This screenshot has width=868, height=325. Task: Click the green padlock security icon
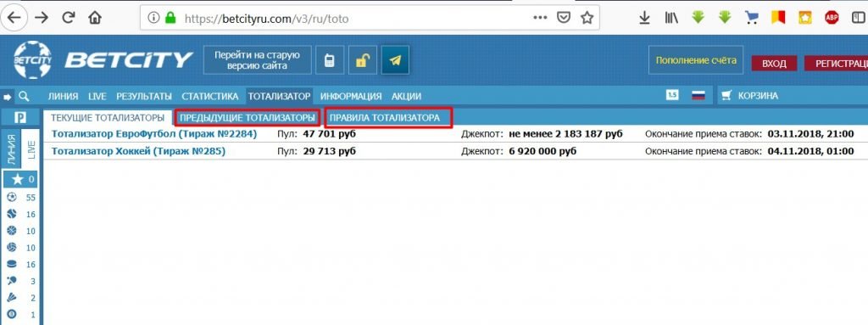pyautogui.click(x=170, y=19)
